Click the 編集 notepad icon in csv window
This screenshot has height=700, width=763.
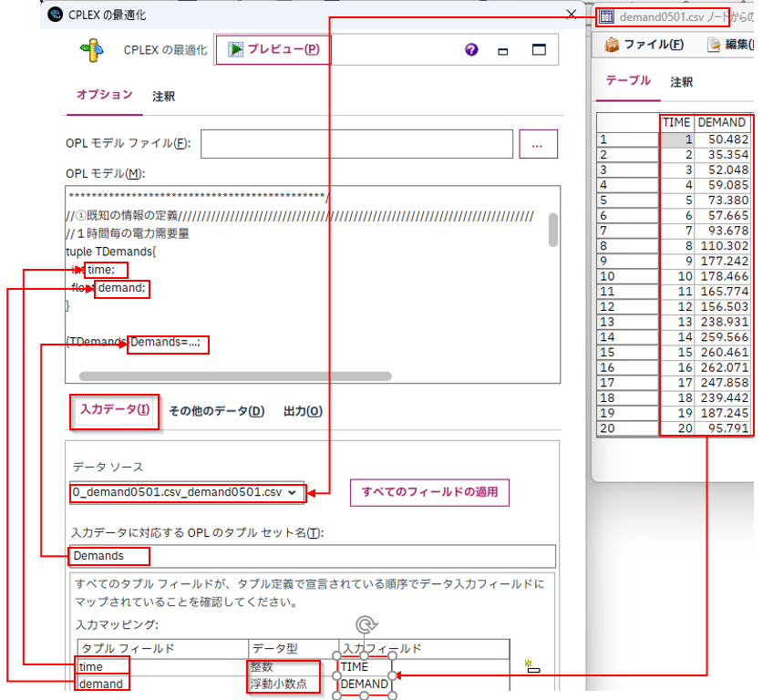(714, 45)
